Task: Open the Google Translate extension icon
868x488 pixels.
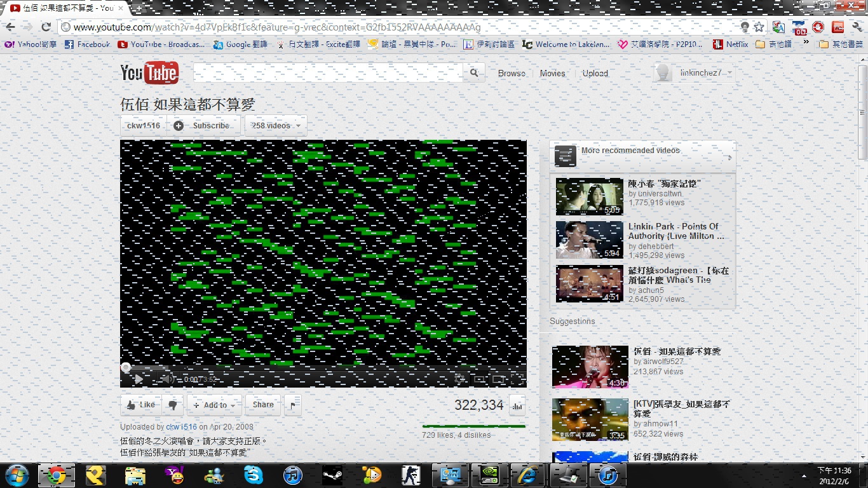Action: click(x=779, y=27)
